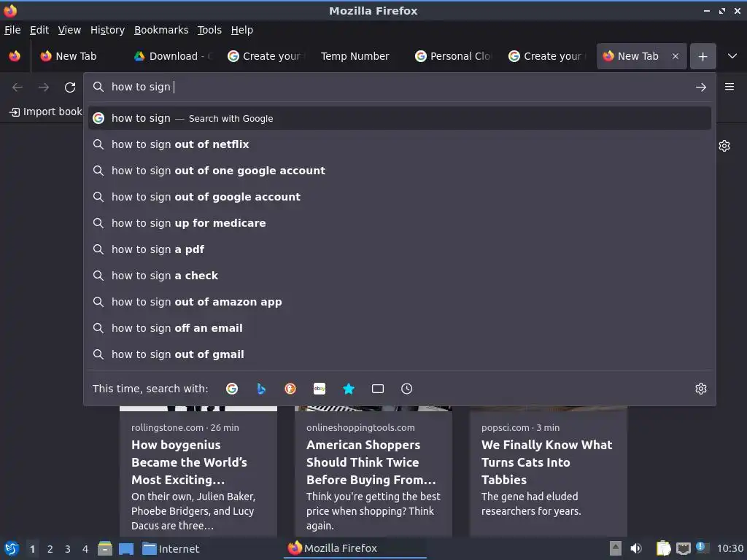The height and width of the screenshot is (560, 747).
Task: Search this time with eBay icon
Action: (320, 389)
